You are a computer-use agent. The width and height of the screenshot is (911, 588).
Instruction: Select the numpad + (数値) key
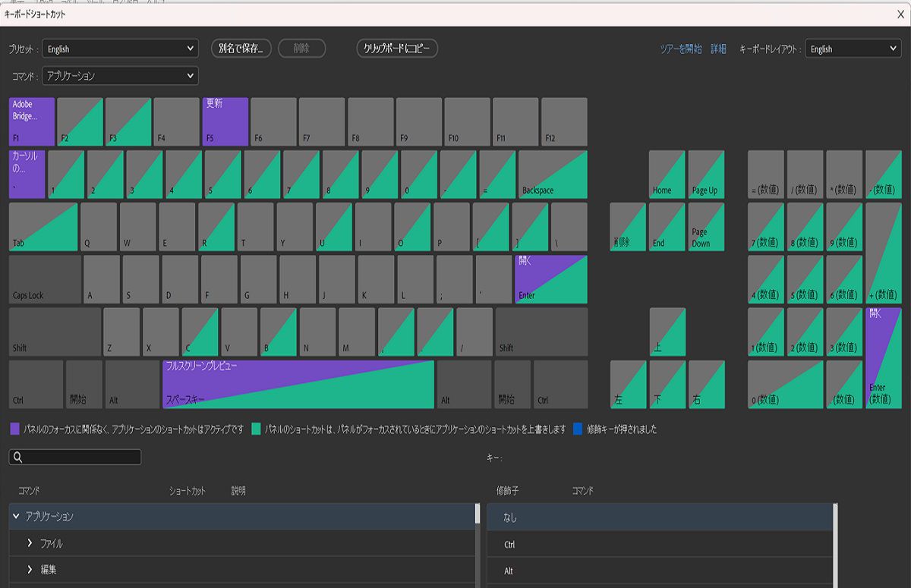click(884, 253)
